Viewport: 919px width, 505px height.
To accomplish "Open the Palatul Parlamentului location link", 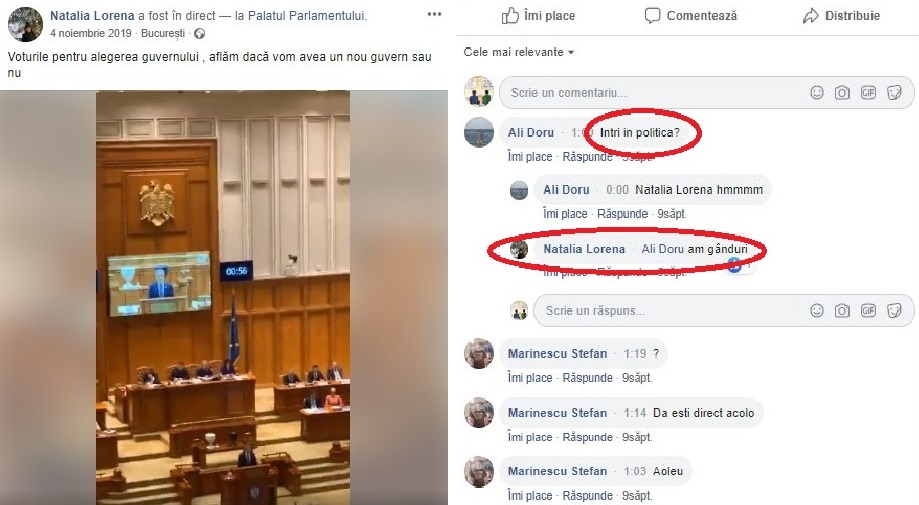I will pos(307,16).
